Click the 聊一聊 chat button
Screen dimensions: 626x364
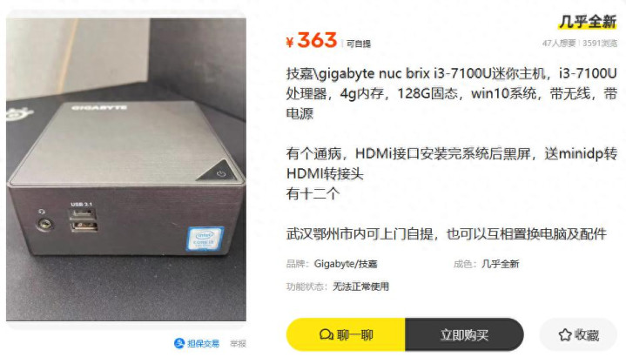pyautogui.click(x=346, y=334)
